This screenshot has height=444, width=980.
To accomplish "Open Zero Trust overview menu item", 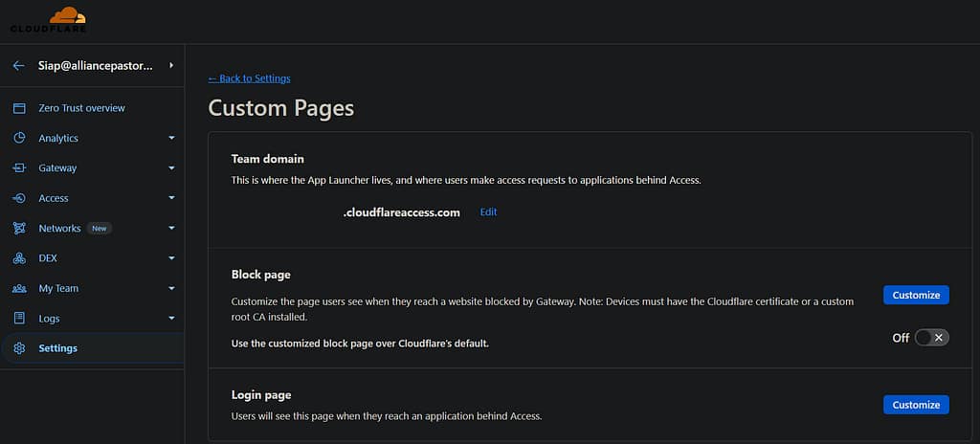I will pos(81,108).
